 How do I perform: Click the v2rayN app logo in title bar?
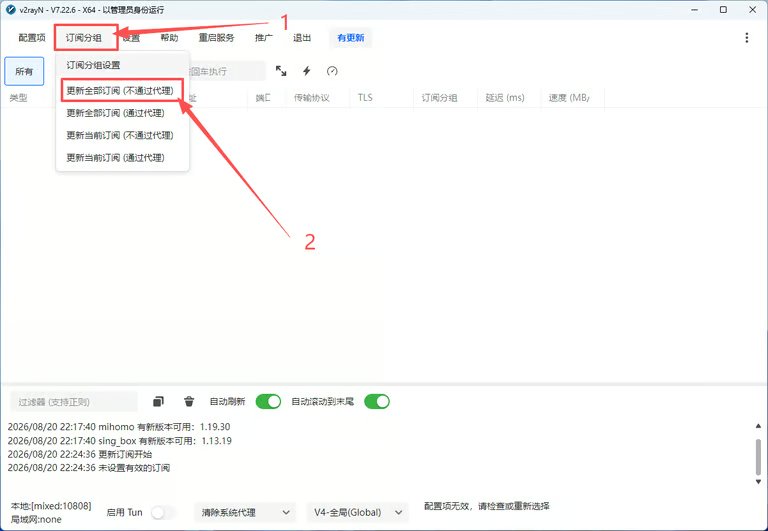(x=11, y=9)
